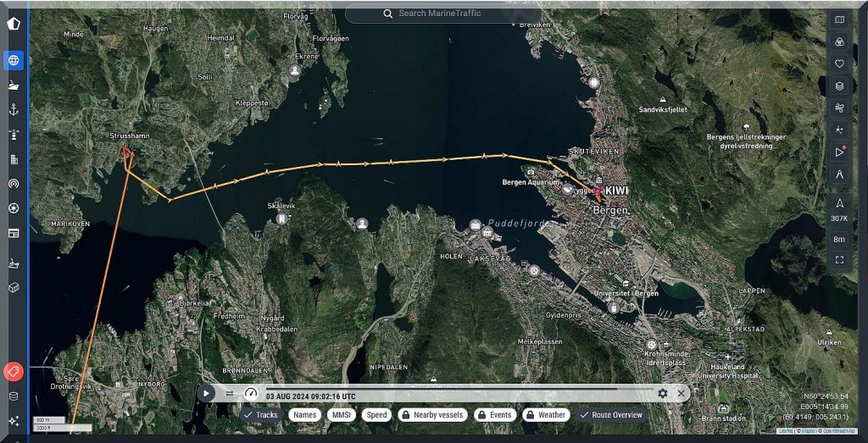
Task: Open playback speed gauge selector
Action: 250,393
